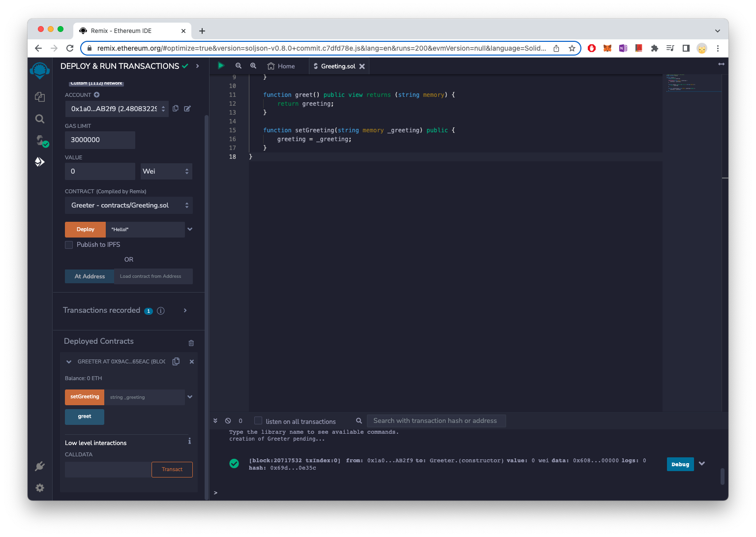Screen dimensions: 756x537
Task: Open the Settings gear in sidebar
Action: click(x=40, y=487)
